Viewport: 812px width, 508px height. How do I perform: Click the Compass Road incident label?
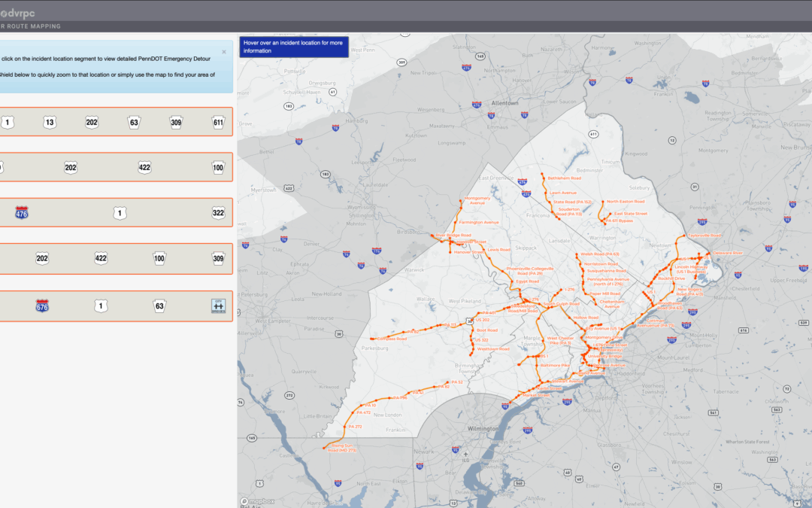pos(391,339)
